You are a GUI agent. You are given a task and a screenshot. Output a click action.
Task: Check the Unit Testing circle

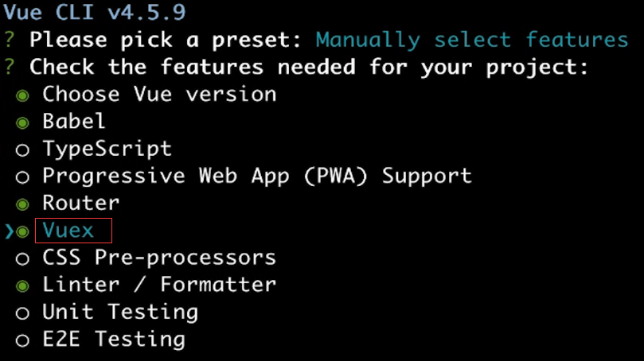coord(22,313)
